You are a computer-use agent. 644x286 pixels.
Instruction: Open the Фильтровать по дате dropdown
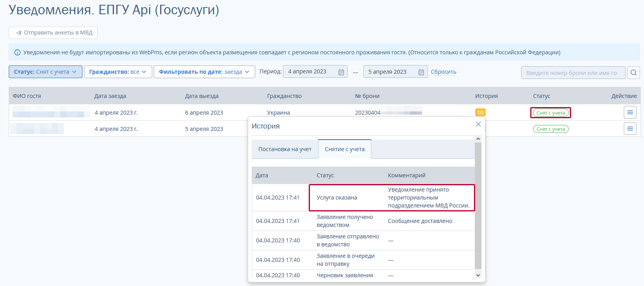click(204, 72)
